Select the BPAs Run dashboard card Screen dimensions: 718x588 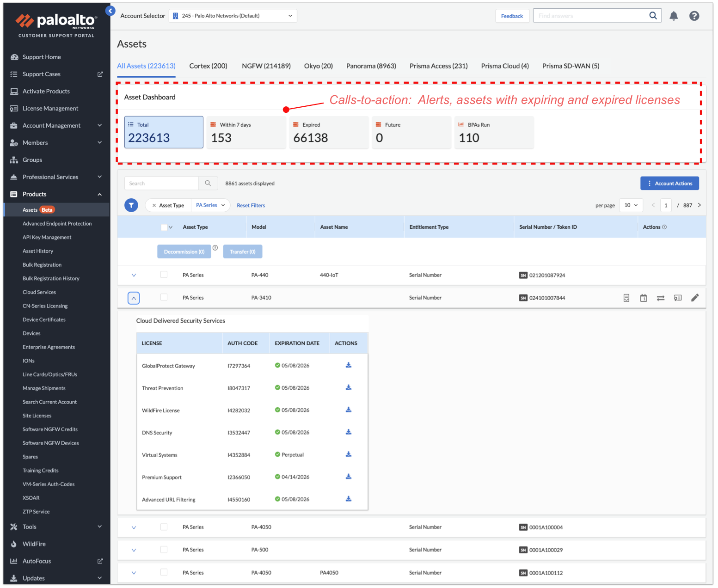[x=494, y=132]
